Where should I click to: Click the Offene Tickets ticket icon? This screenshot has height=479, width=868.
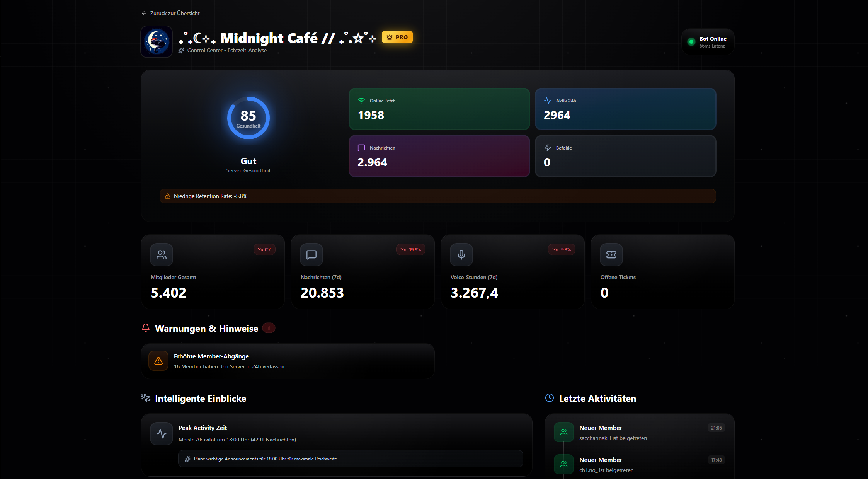611,255
